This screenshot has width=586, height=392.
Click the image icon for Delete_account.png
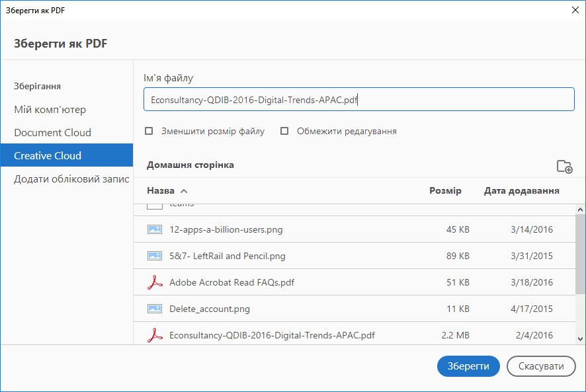155,309
